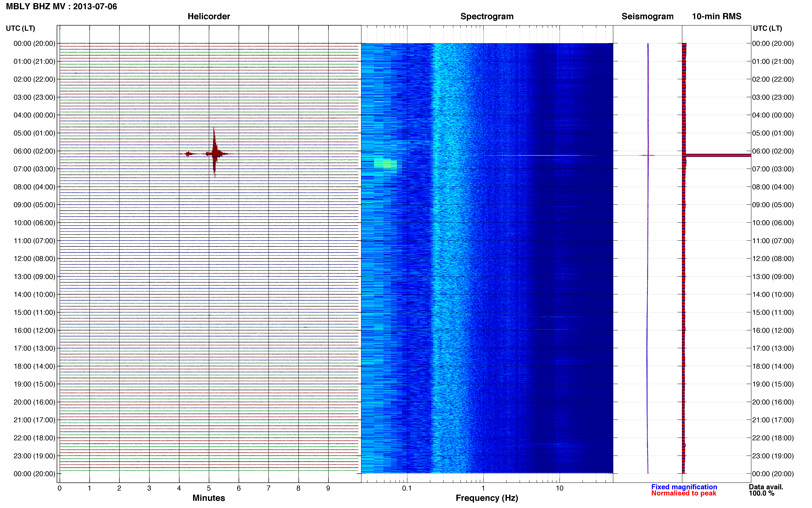Click right axis label '13:00 (09:00)'
The height and width of the screenshot is (508, 812).
(x=773, y=277)
